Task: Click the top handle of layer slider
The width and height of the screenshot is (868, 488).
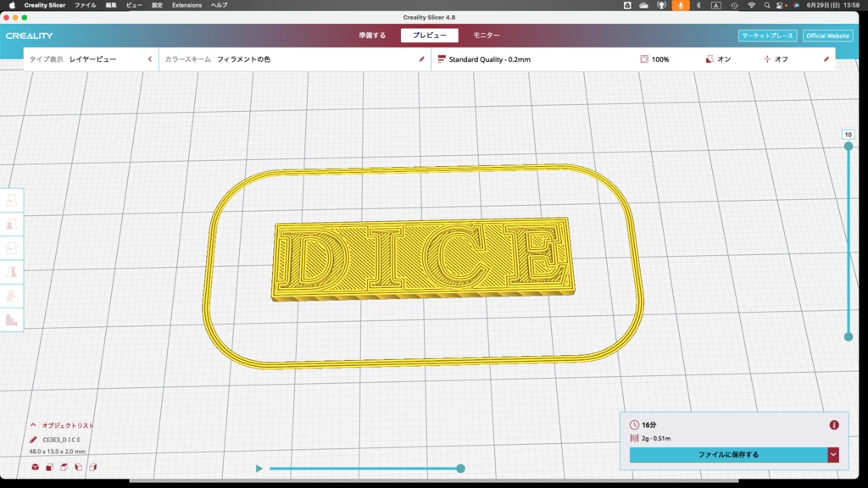Action: point(848,146)
